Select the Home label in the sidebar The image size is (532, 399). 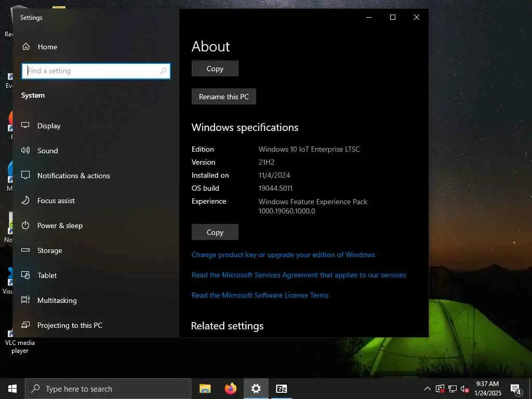[x=47, y=47]
